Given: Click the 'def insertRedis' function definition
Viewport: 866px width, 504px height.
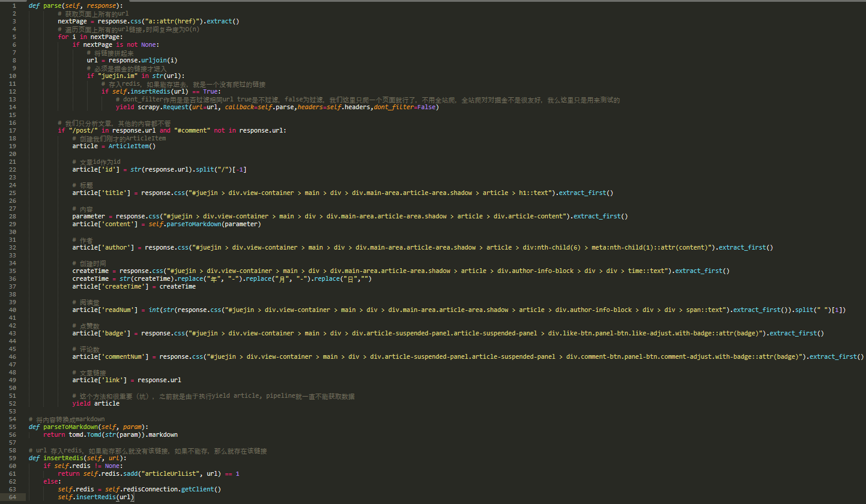Looking at the screenshot, I should click(x=77, y=458).
